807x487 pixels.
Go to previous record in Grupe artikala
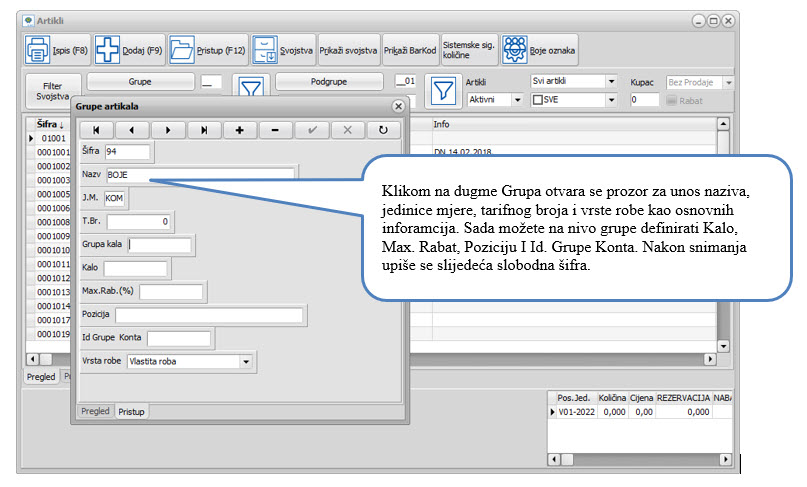tap(132, 130)
